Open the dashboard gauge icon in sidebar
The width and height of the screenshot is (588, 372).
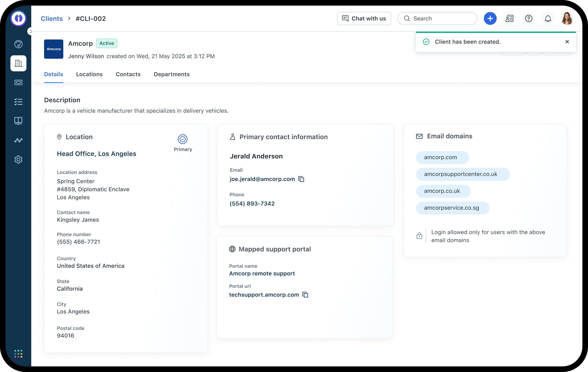[x=18, y=44]
